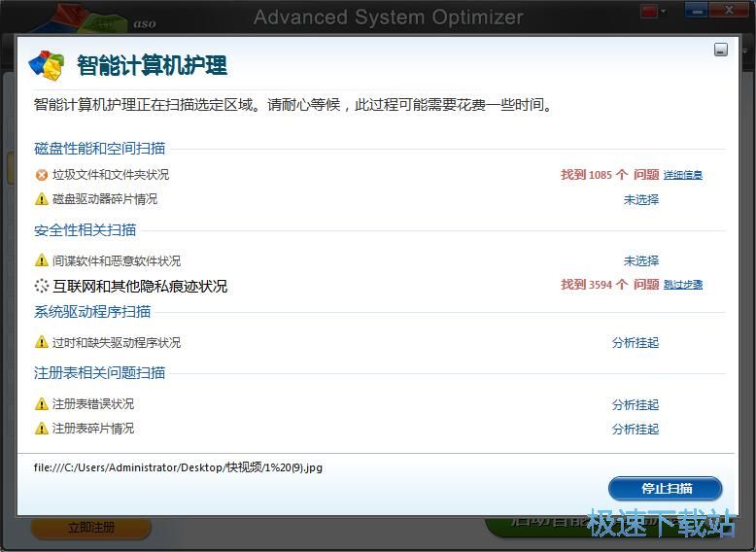Viewport: 756px width, 552px height.
Task: Select the 注册表错误状况 row text
Action: click(93, 404)
